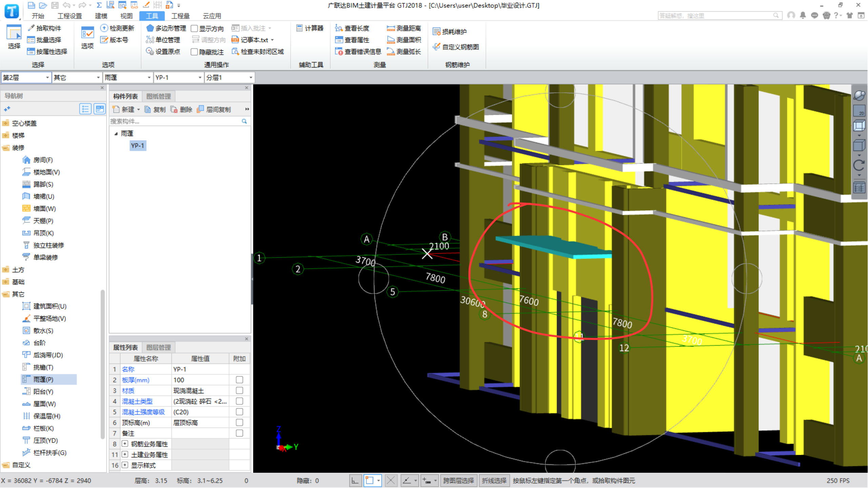Switch nav tree to list view icon
Screen dimensions: 868x488
85,109
